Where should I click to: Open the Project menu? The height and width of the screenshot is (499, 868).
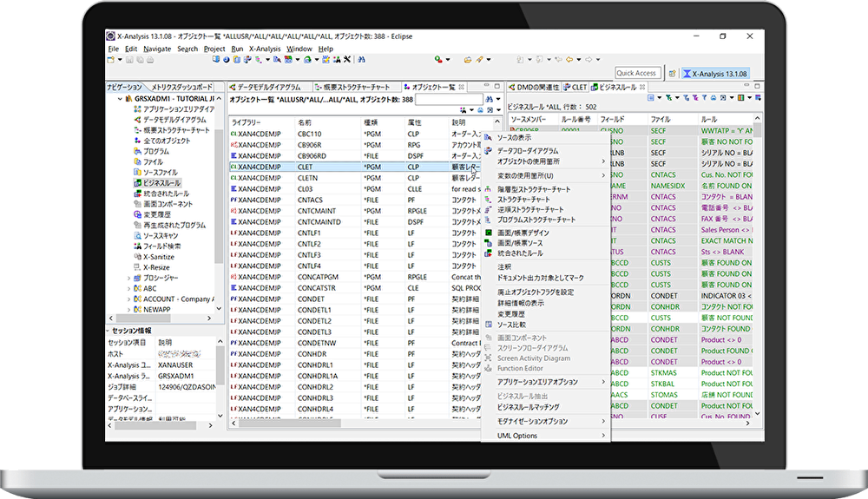(x=214, y=49)
